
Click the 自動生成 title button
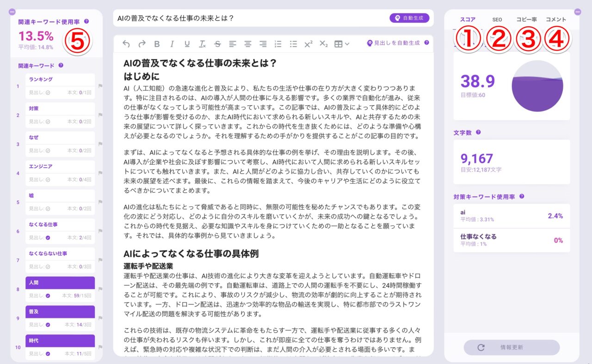(x=409, y=18)
